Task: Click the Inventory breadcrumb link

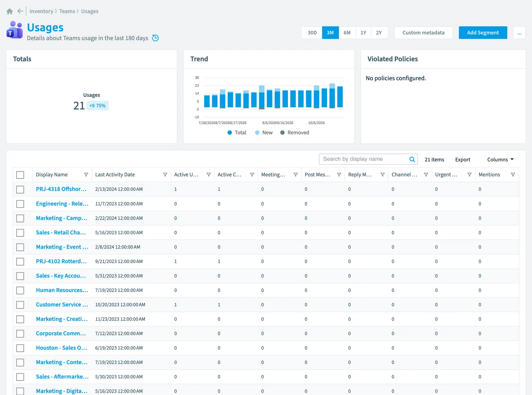Action: pos(41,11)
